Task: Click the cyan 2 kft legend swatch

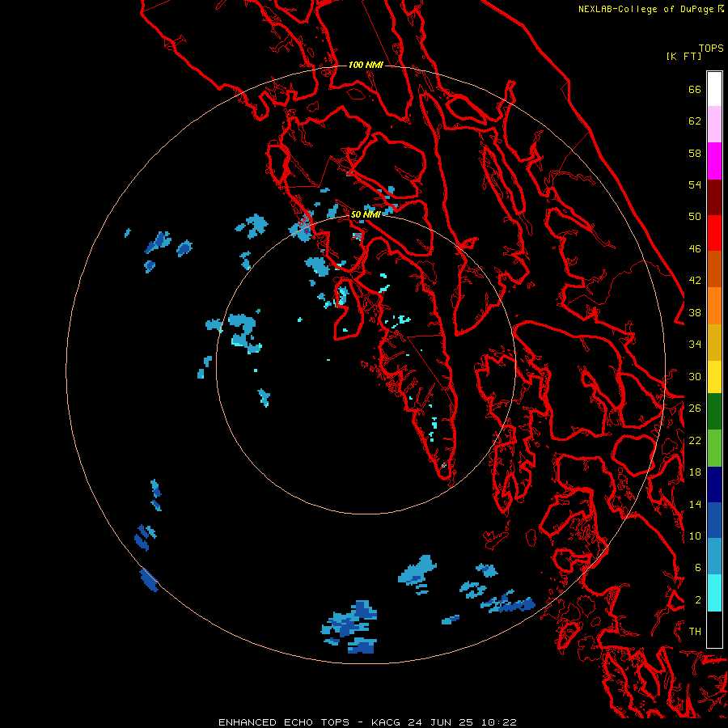Action: pos(714,593)
